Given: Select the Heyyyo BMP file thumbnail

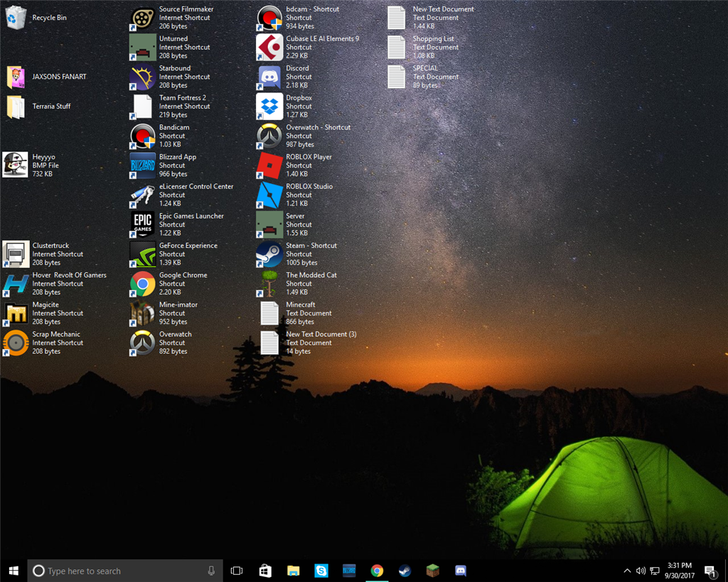Looking at the screenshot, I should [16, 166].
